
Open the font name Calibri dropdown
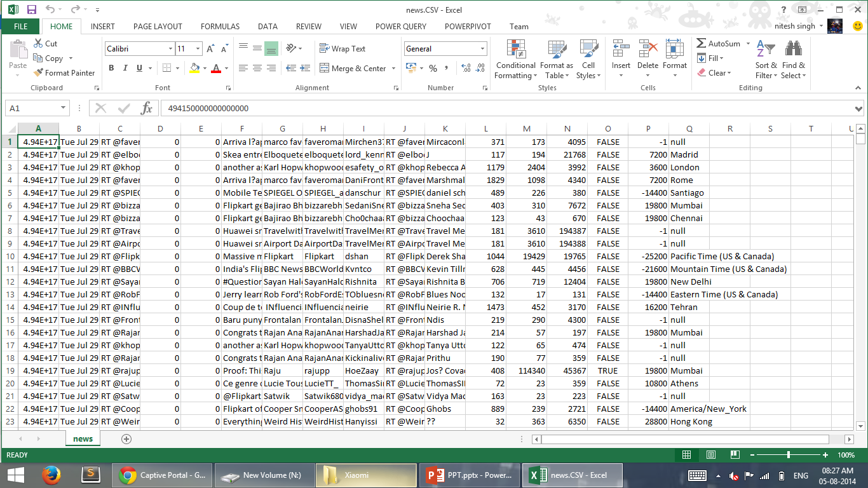(x=170, y=49)
